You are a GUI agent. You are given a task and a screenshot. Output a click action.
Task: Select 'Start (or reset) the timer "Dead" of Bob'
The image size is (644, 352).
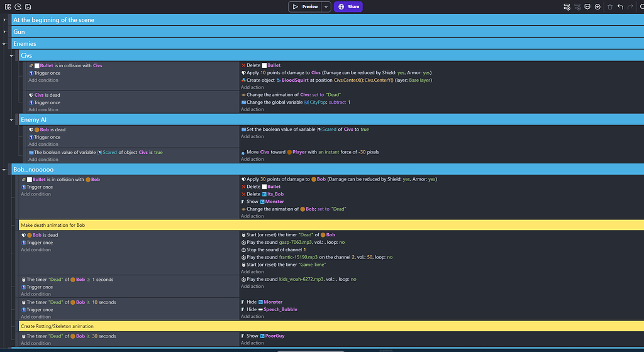(288, 234)
